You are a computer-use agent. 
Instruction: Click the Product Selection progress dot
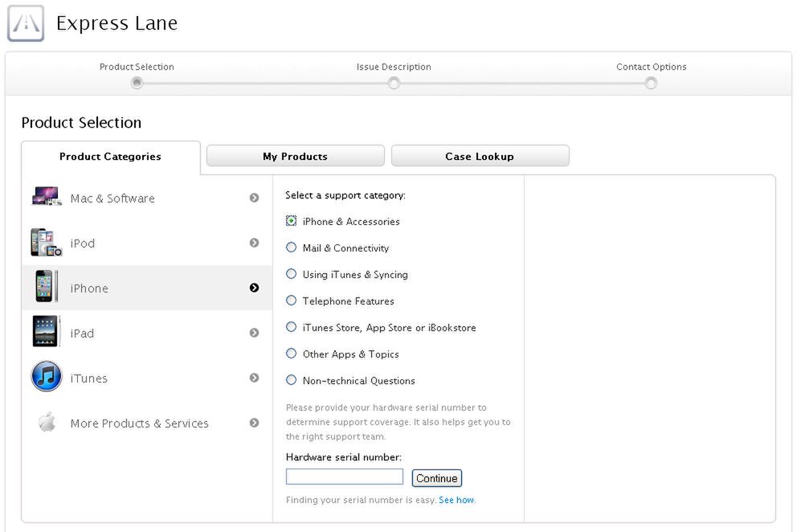point(137,82)
